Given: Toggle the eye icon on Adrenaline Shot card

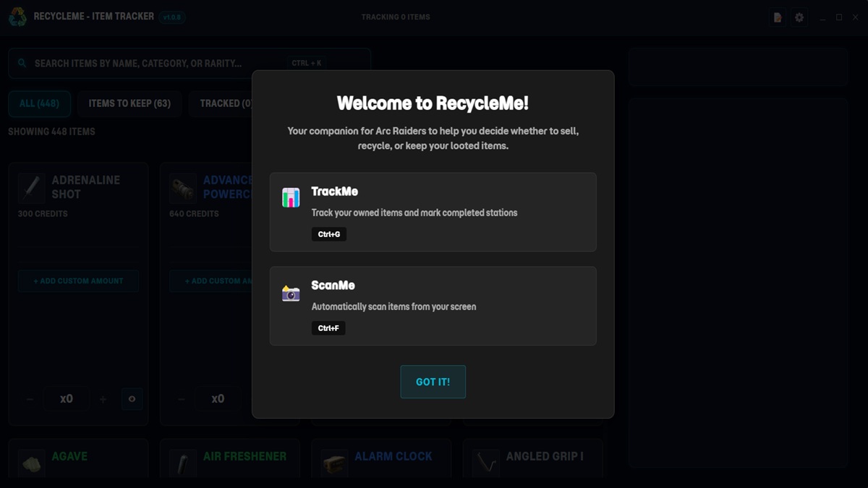Looking at the screenshot, I should coord(132,399).
